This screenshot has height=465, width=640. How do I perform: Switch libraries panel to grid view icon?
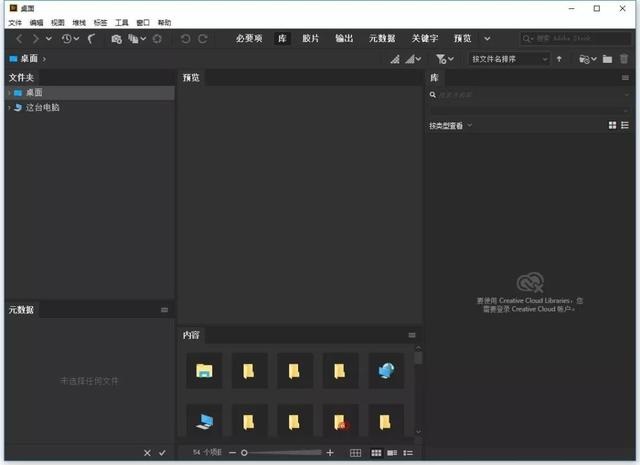coord(612,125)
